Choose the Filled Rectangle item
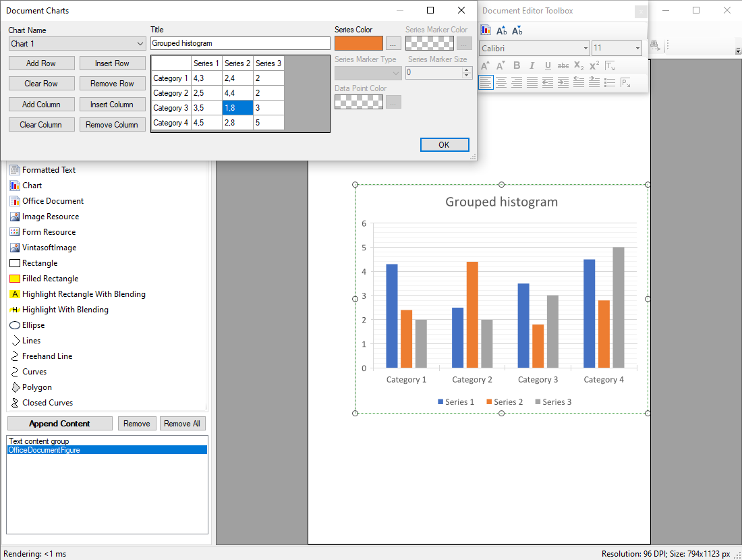This screenshot has width=742, height=560. (50, 279)
